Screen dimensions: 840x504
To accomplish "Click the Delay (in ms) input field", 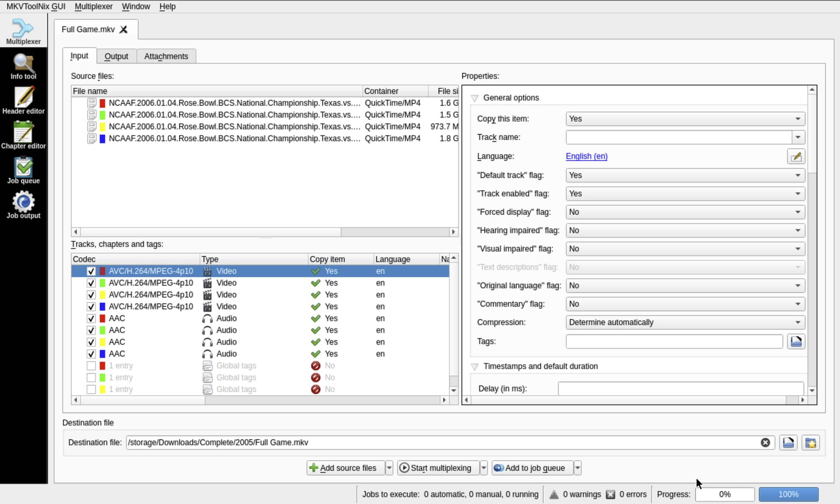I will (x=681, y=388).
